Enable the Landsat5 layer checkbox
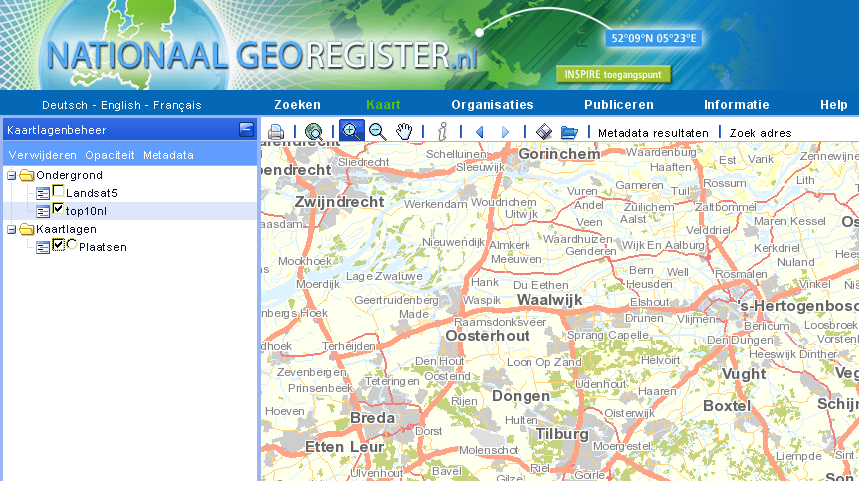 tap(58, 191)
